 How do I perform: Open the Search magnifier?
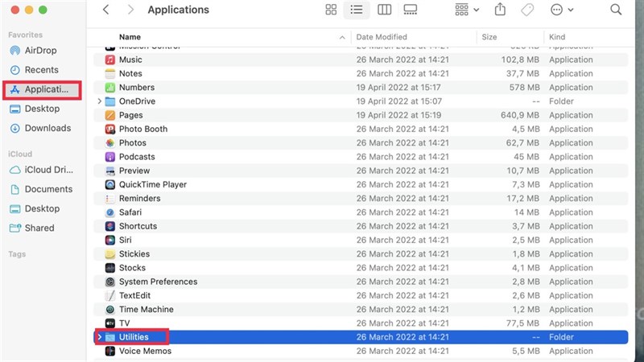[x=616, y=10]
